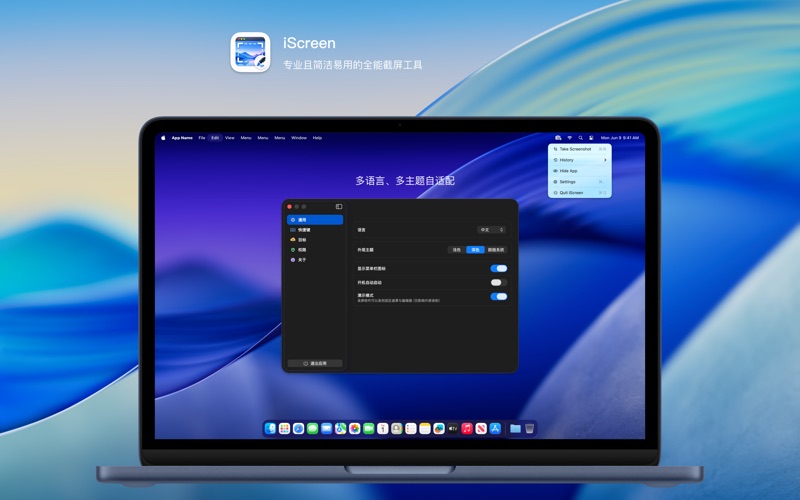Enable the 开机自动启动 switch
Screen dimensions: 800x500
click(x=498, y=282)
